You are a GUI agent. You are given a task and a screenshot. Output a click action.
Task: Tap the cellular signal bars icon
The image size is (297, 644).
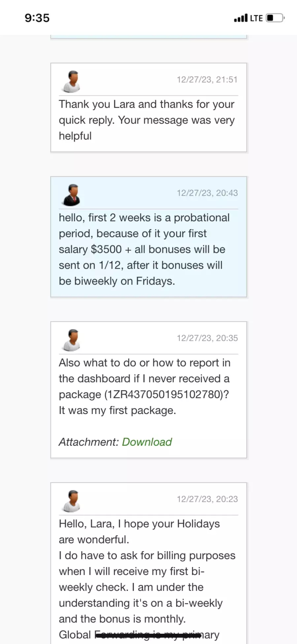point(241,18)
